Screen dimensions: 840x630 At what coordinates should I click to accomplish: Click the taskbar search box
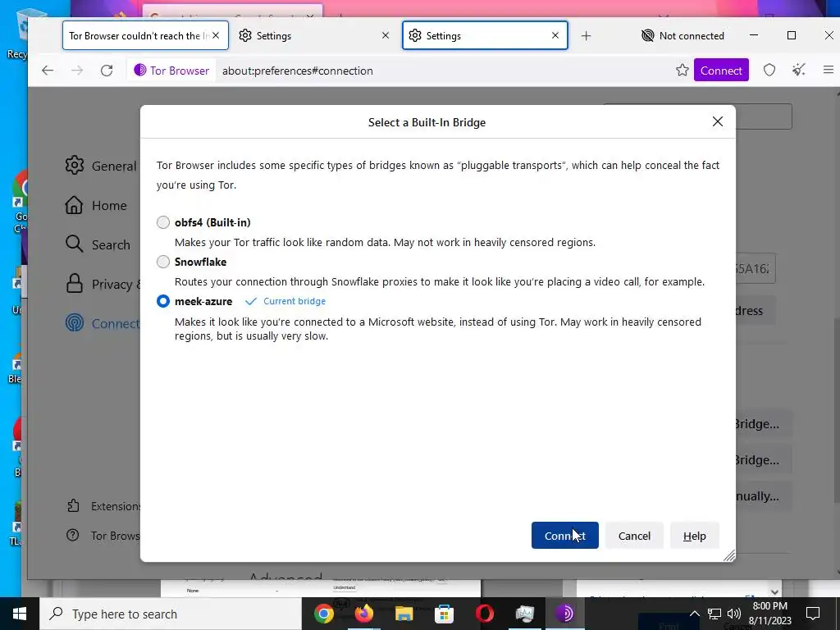(171, 614)
